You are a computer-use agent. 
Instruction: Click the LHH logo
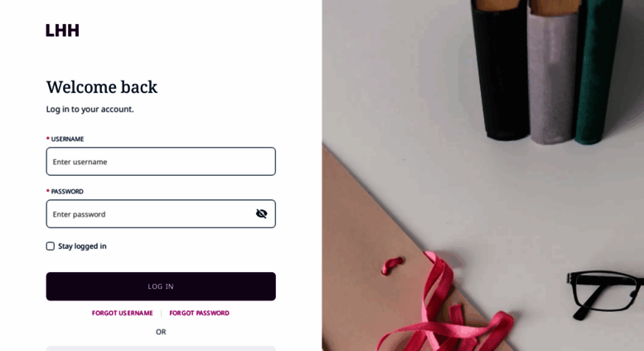62,31
